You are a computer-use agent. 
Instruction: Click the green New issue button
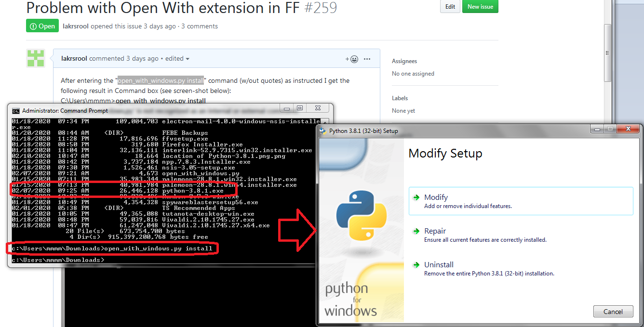point(480,6)
